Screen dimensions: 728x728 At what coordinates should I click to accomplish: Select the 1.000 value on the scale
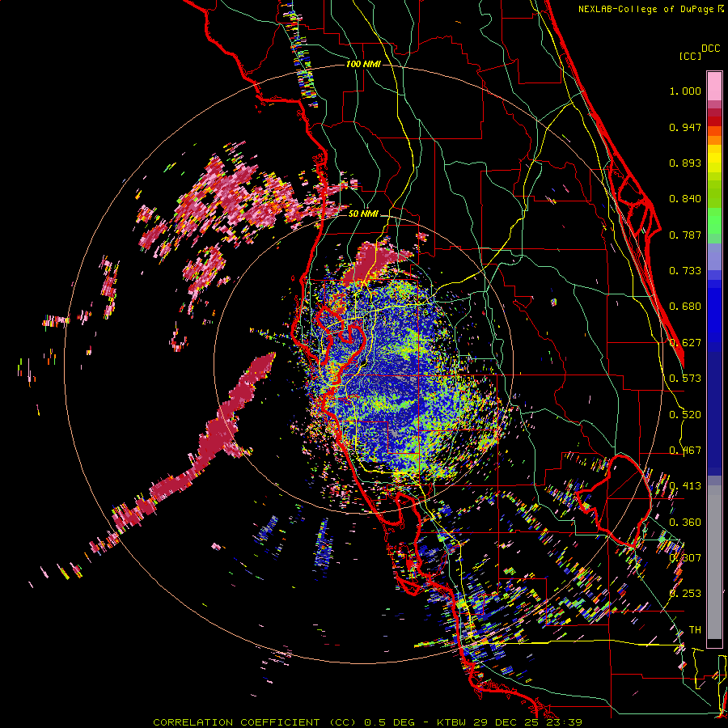[685, 91]
